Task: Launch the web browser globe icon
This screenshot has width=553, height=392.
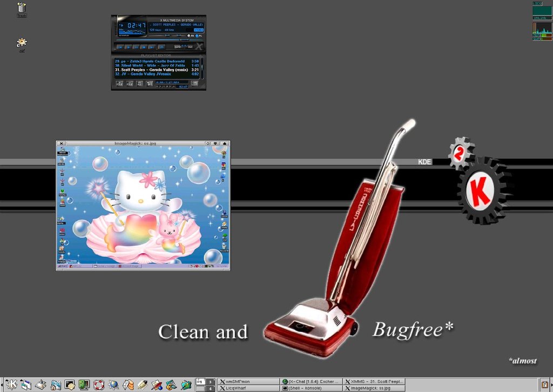Action: coord(113,384)
